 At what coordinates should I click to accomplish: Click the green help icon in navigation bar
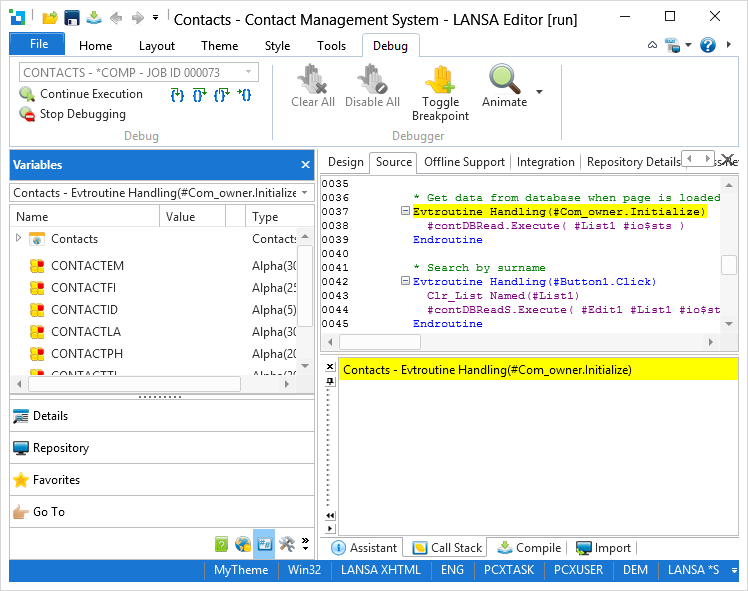[x=222, y=544]
